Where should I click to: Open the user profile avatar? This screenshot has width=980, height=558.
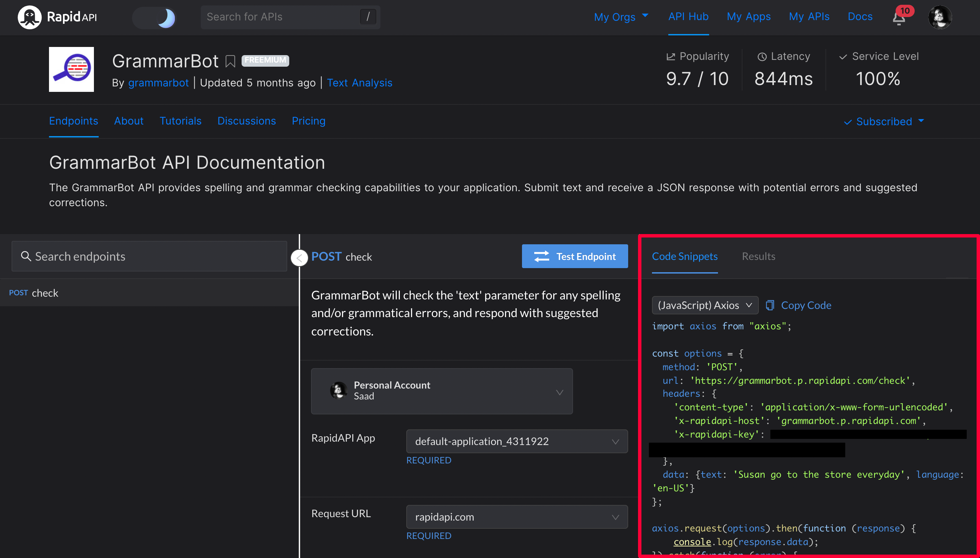click(x=940, y=17)
